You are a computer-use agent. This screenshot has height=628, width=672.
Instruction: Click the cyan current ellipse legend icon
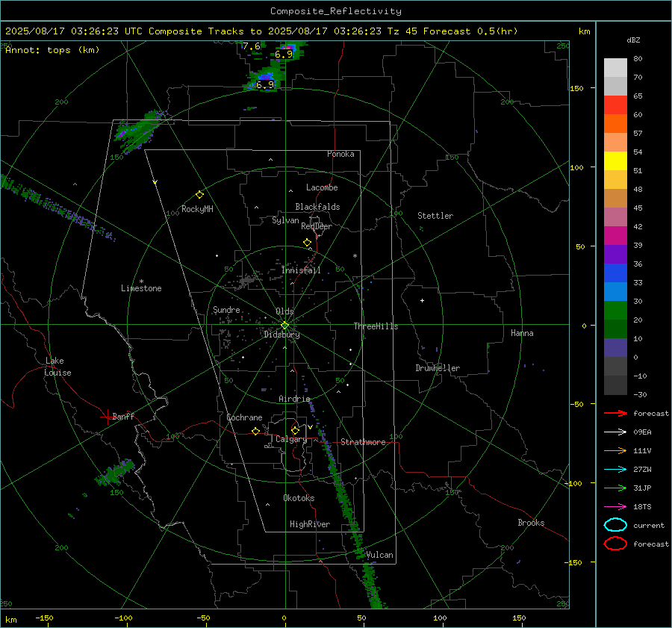tap(615, 525)
